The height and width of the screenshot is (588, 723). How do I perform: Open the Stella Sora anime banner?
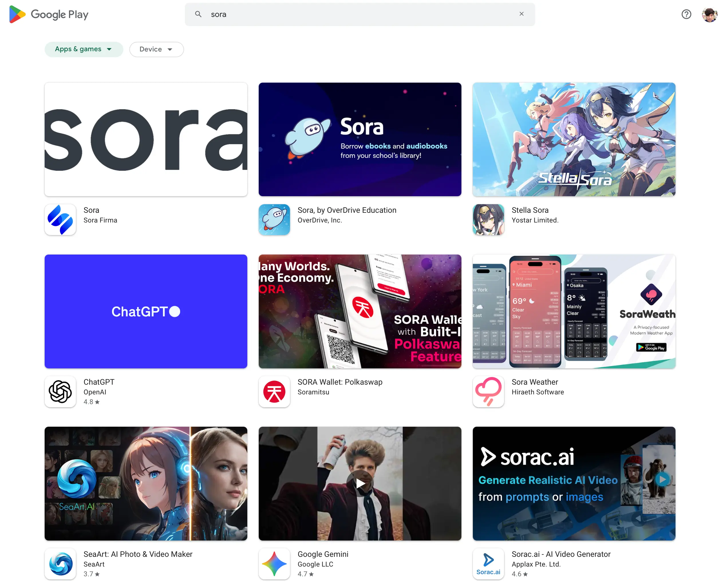574,139
